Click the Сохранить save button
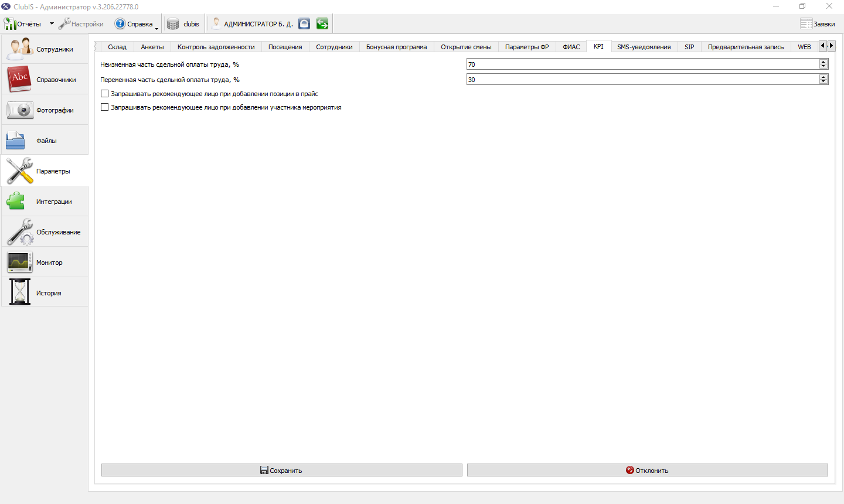This screenshot has width=844, height=504. tap(282, 470)
